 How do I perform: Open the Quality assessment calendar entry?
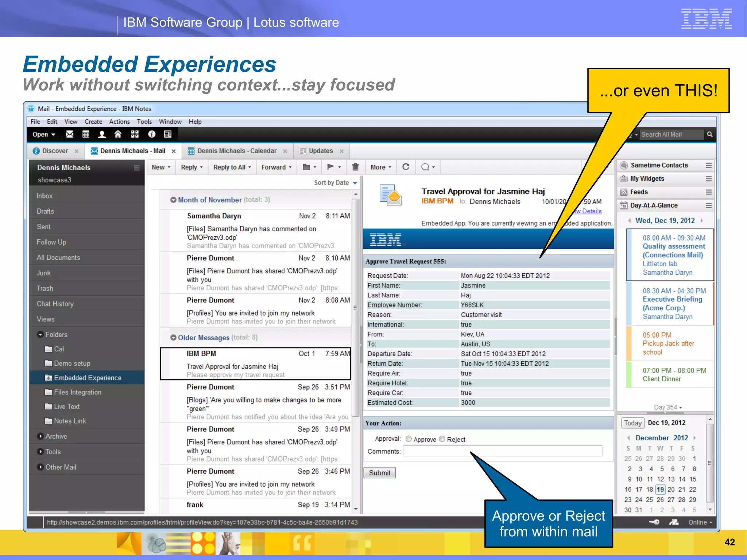click(x=670, y=255)
